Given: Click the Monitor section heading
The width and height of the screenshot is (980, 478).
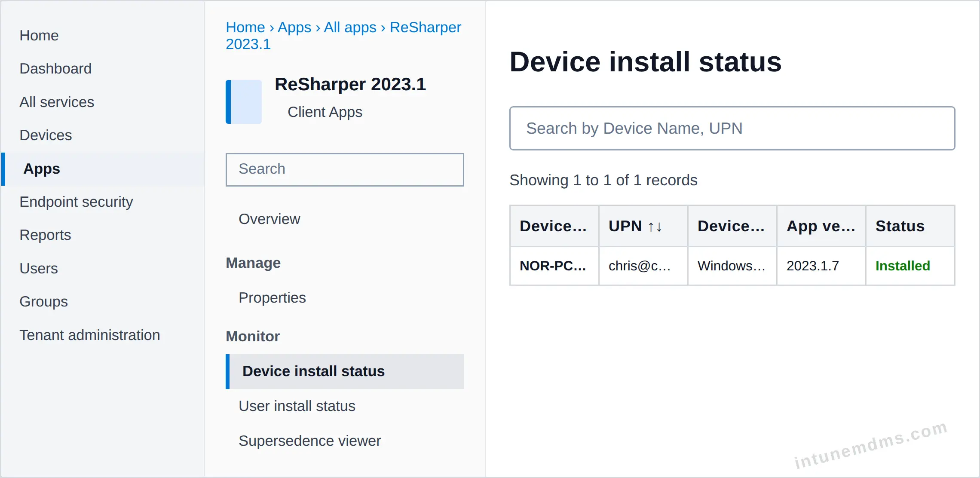Looking at the screenshot, I should 253,336.
